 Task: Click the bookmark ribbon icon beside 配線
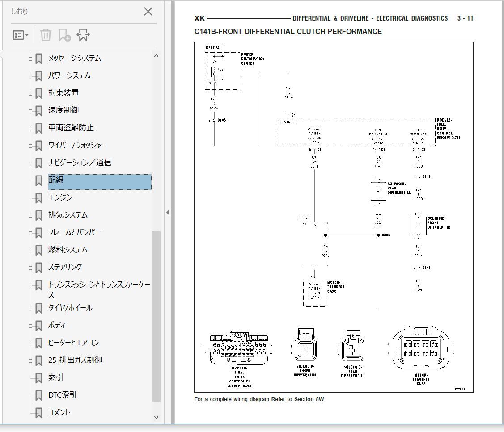39,180
